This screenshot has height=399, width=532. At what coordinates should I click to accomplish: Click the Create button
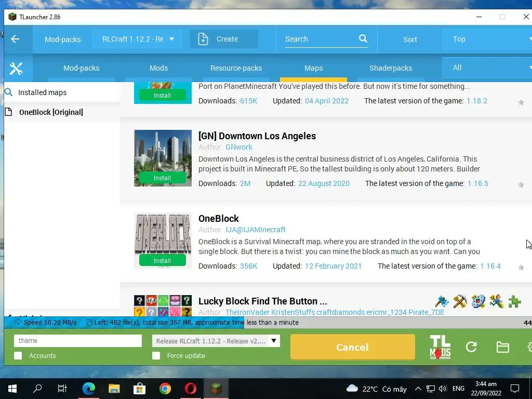click(x=224, y=39)
